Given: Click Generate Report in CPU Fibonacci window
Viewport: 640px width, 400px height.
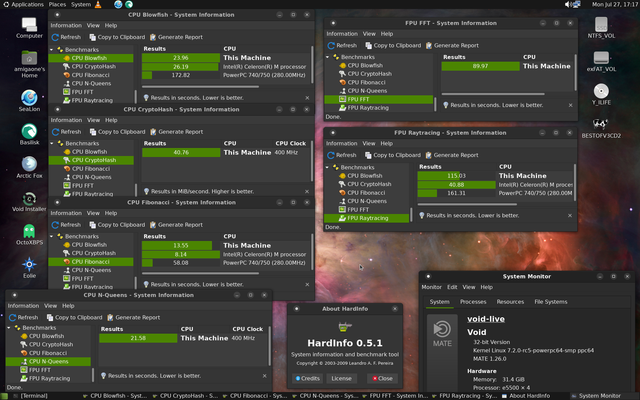Looking at the screenshot, I should point(176,225).
